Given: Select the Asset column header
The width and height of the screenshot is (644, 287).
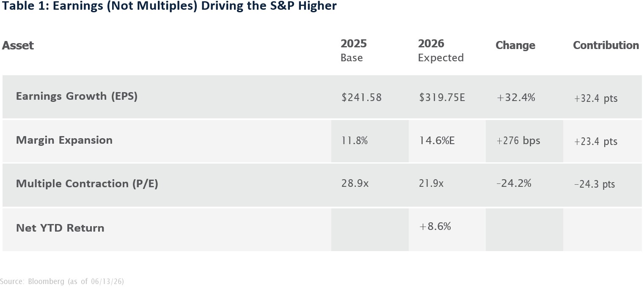Looking at the screenshot, I should point(18,45).
